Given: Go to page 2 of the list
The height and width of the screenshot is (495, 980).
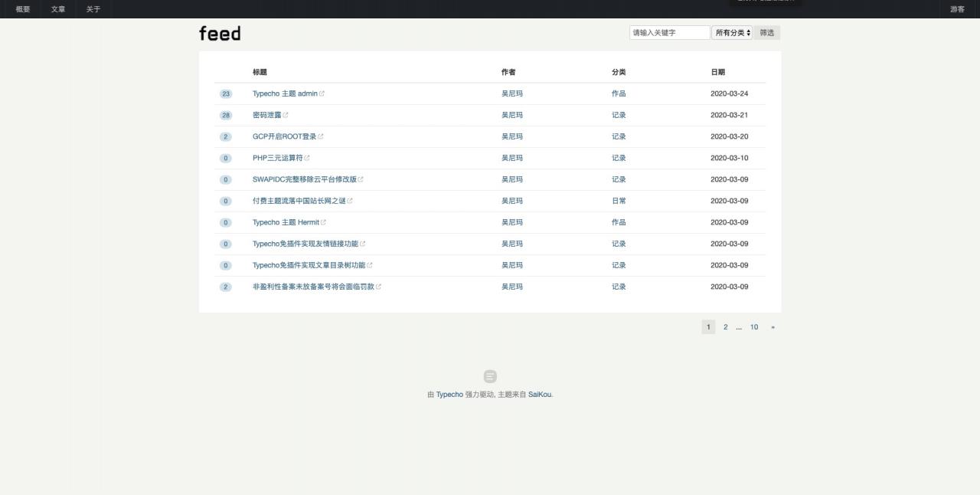Looking at the screenshot, I should click(x=726, y=327).
